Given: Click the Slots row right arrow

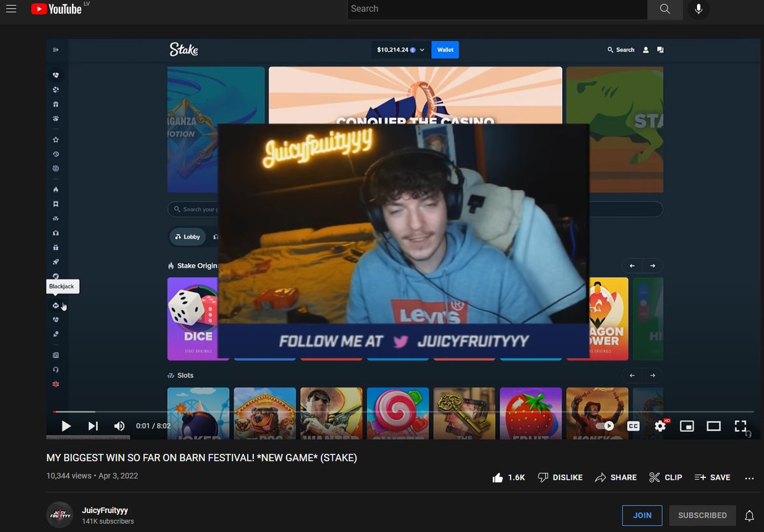Looking at the screenshot, I should tap(653, 375).
